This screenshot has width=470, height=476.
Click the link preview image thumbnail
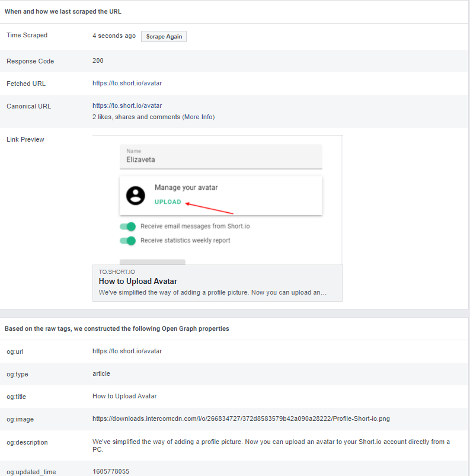coord(217,200)
